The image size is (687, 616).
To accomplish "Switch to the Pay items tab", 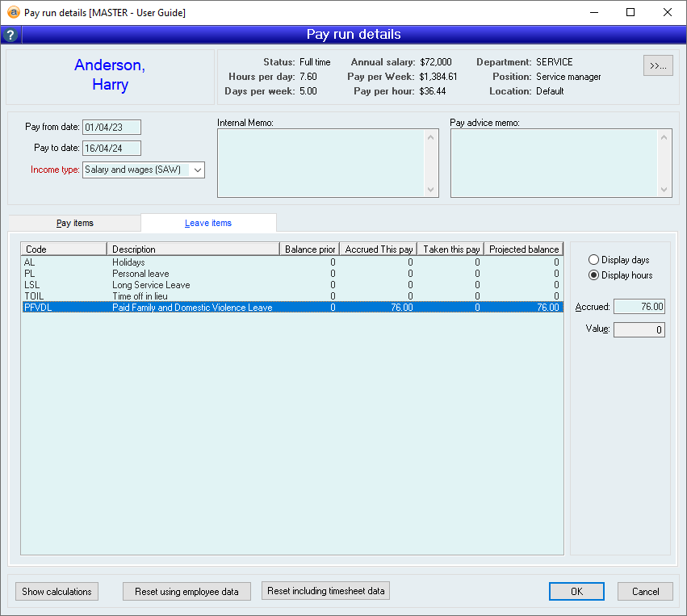I will coord(74,223).
